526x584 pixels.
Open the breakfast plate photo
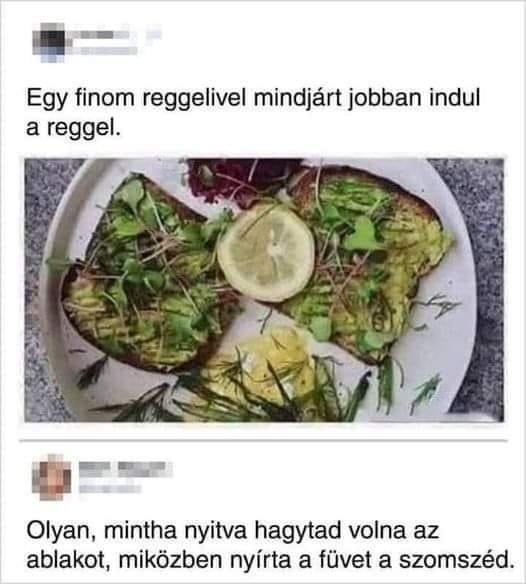click(x=264, y=290)
